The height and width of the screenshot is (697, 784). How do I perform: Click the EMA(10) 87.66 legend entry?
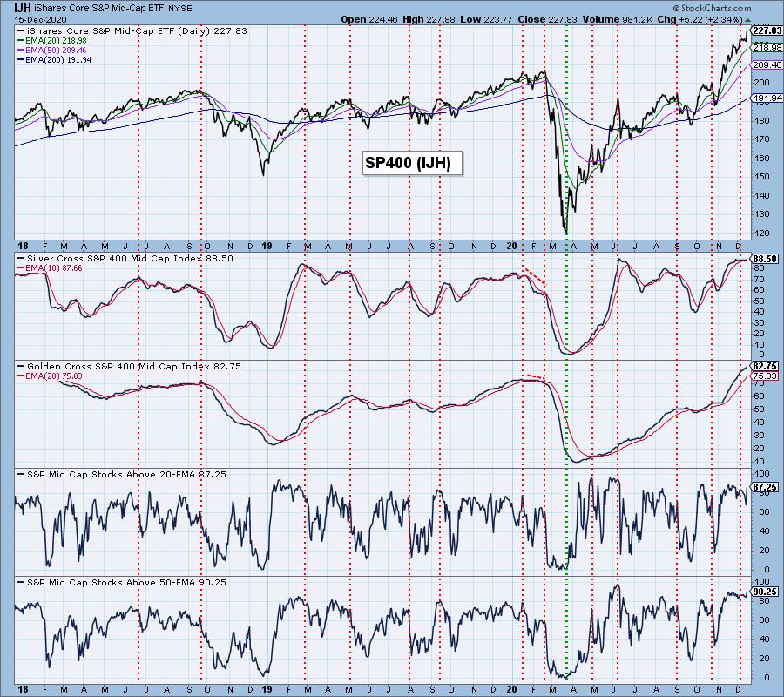(50, 268)
